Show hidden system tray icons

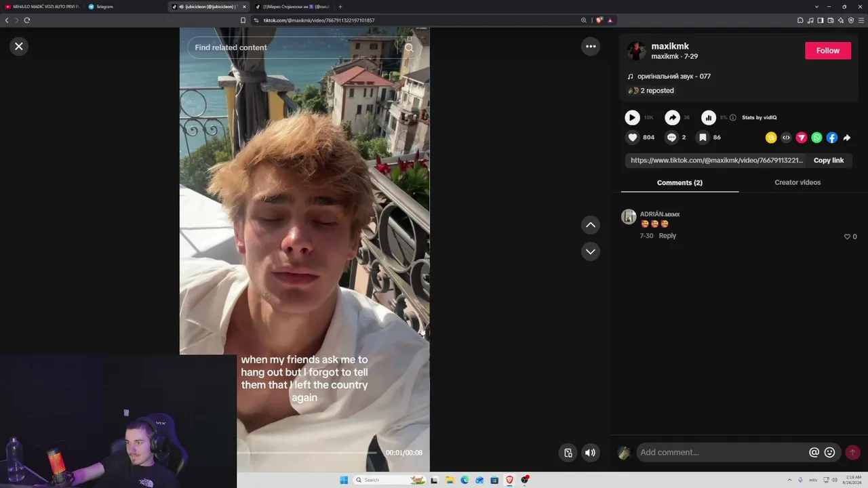click(789, 480)
